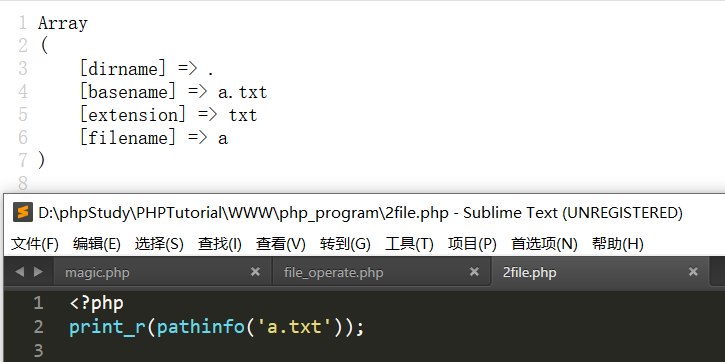Open the 文件(F) menu
Image resolution: width=725 pixels, height=362 pixels.
[35, 244]
